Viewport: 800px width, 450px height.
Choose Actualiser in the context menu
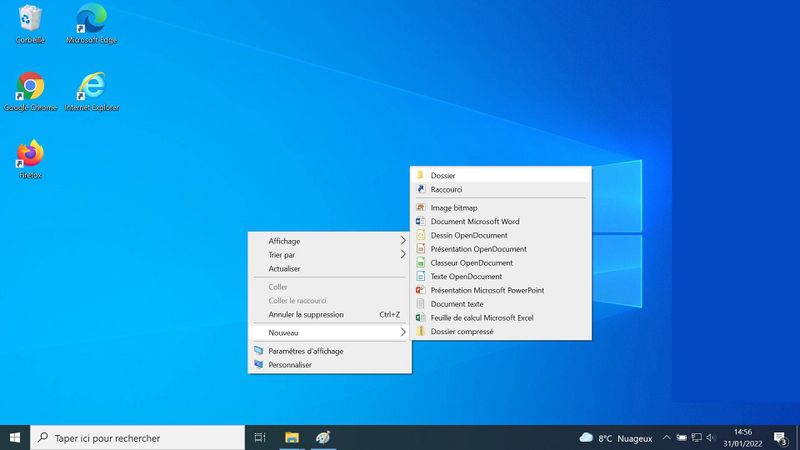[330, 268]
